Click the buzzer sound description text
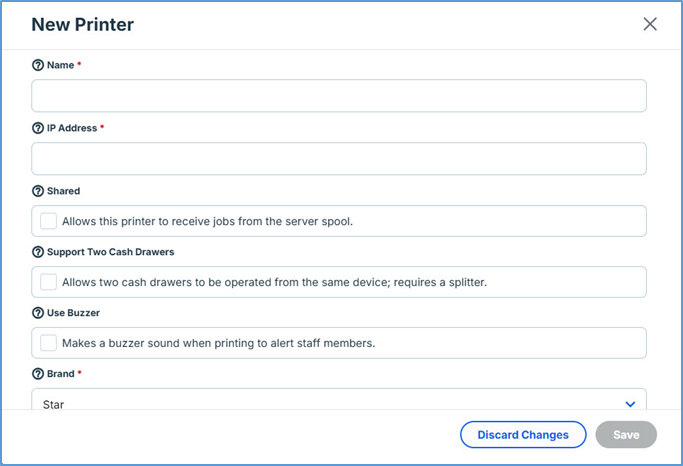This screenshot has height=466, width=683. pos(218,343)
